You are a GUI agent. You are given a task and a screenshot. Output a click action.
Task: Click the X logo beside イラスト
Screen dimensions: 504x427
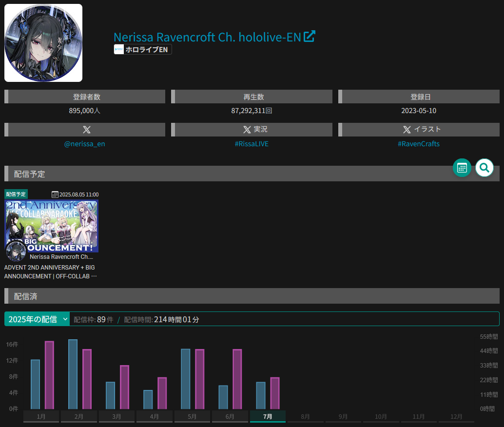(x=407, y=130)
